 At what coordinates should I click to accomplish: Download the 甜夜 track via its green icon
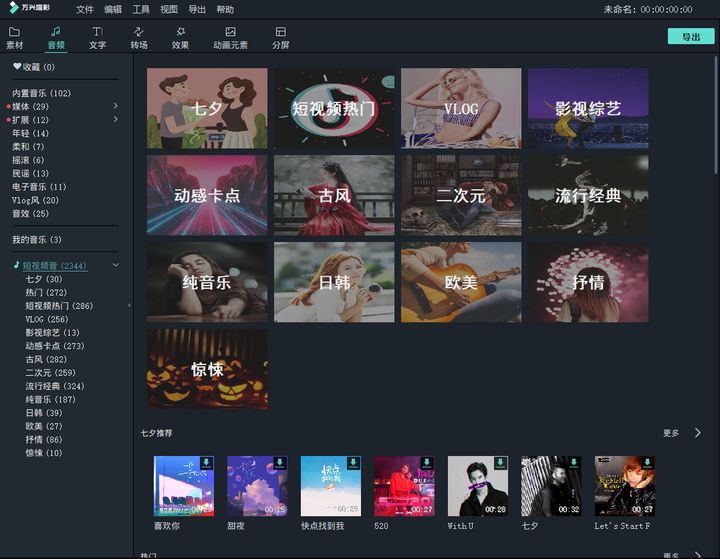tap(280, 463)
